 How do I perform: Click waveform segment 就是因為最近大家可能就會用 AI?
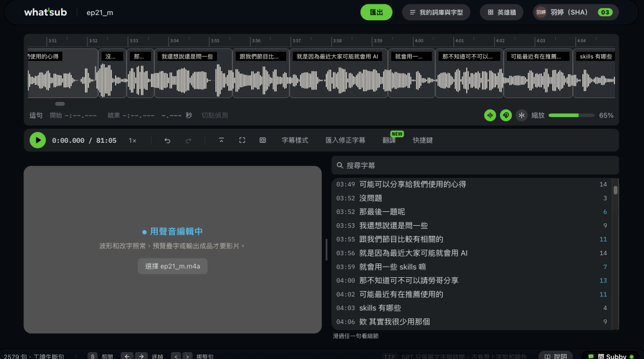(339, 73)
